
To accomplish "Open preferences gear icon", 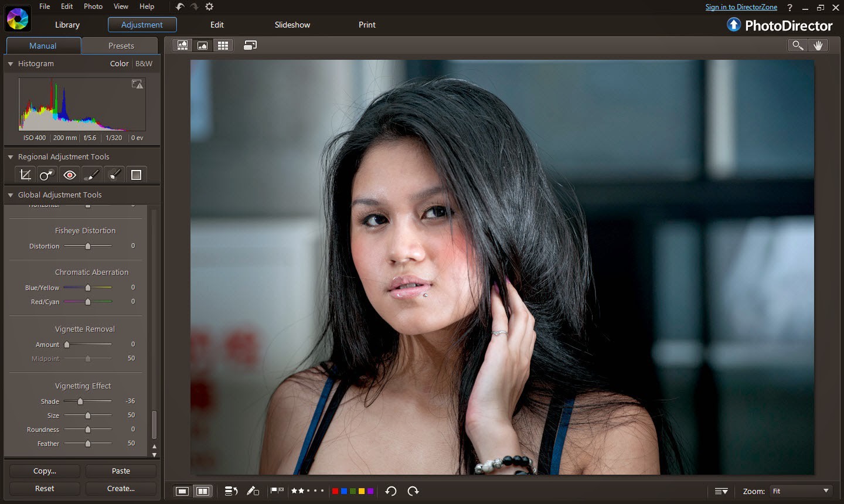I will pos(209,6).
